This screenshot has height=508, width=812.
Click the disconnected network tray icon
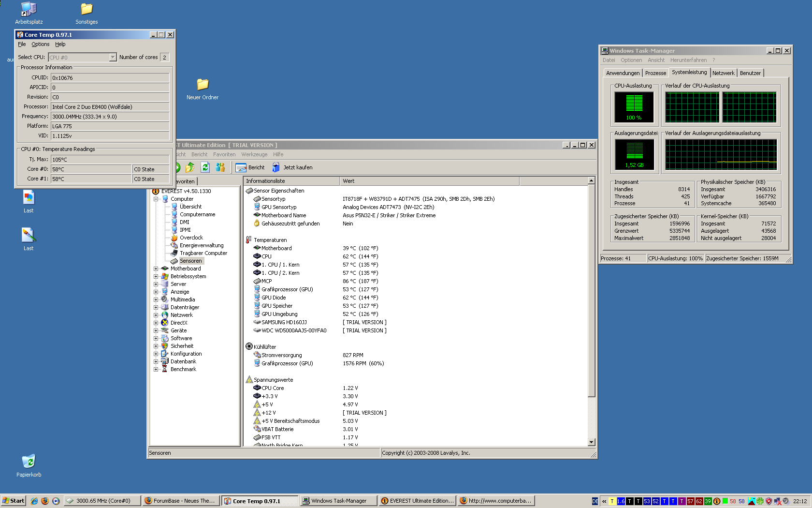tap(777, 501)
